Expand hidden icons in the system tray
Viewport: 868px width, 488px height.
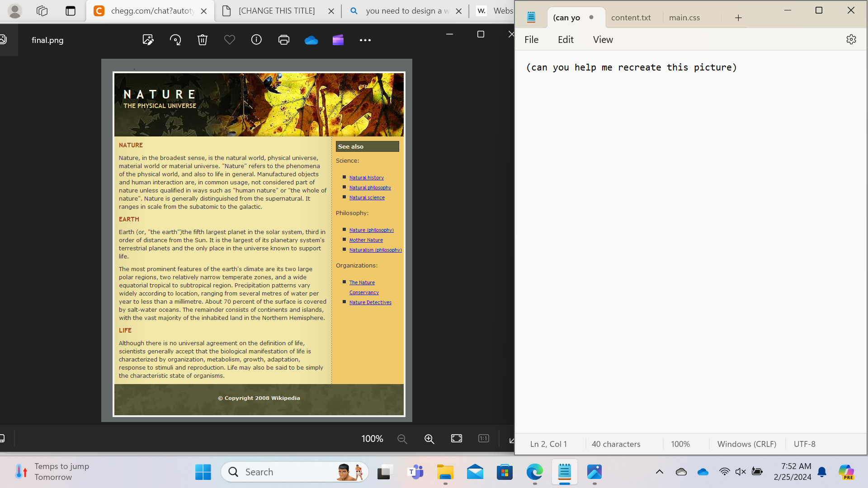tap(659, 471)
